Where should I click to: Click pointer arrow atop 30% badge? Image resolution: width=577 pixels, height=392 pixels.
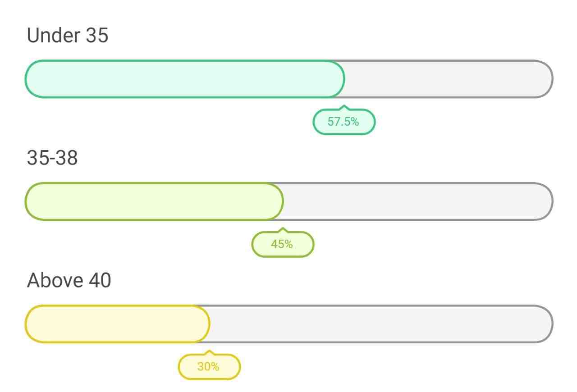[209, 353]
